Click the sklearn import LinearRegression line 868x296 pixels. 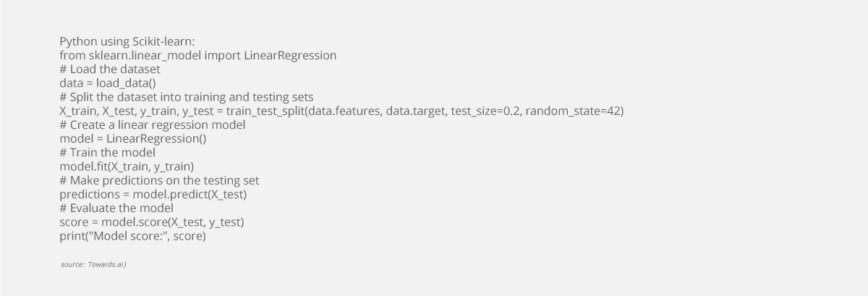point(197,56)
